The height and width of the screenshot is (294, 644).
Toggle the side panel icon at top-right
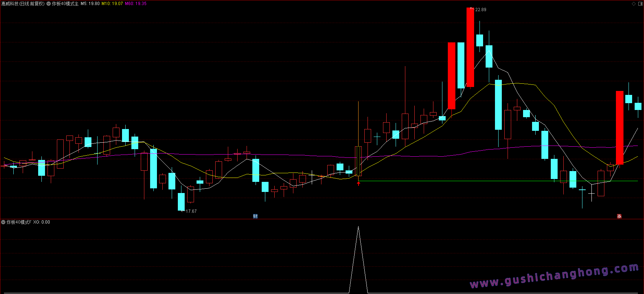[640, 4]
